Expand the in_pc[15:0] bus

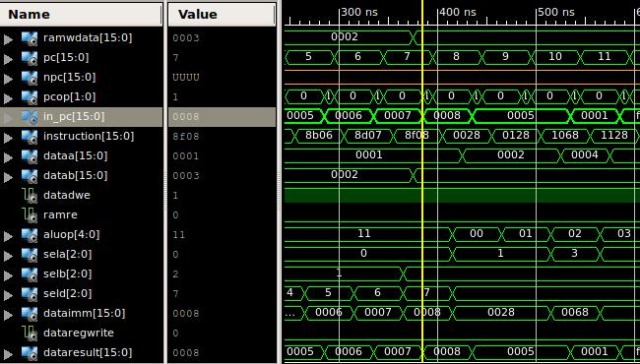click(8, 118)
